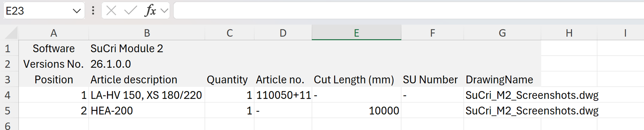
Task: Select column A header
Action: click(x=54, y=33)
